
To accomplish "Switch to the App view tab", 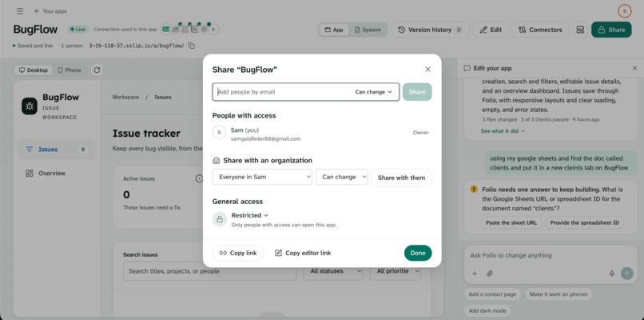I will tap(334, 30).
